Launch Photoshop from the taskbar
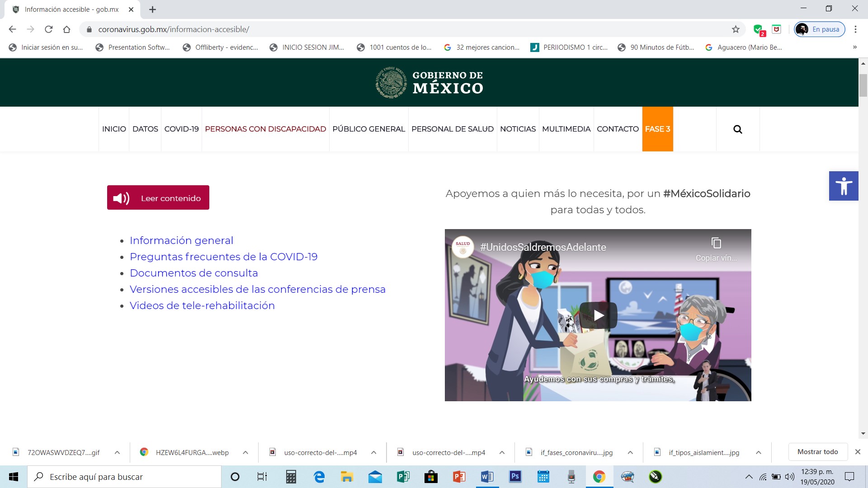868x488 pixels. click(515, 477)
